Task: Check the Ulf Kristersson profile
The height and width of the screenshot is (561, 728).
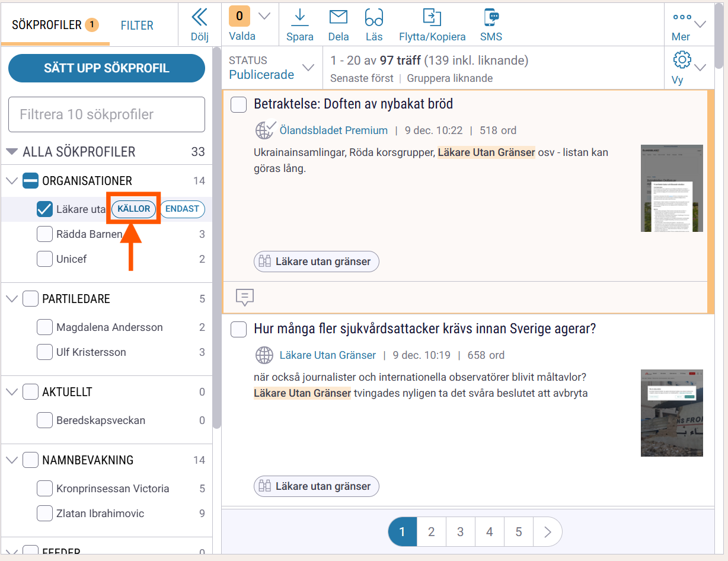Action: pos(44,352)
